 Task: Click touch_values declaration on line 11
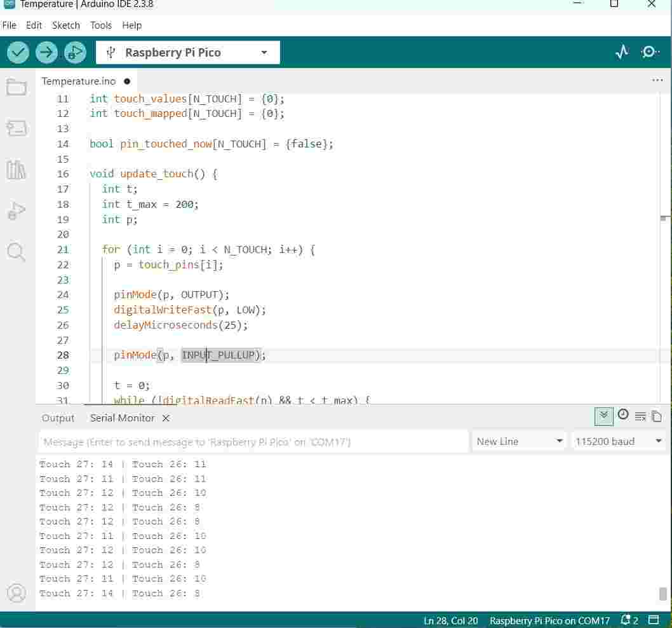187,99
